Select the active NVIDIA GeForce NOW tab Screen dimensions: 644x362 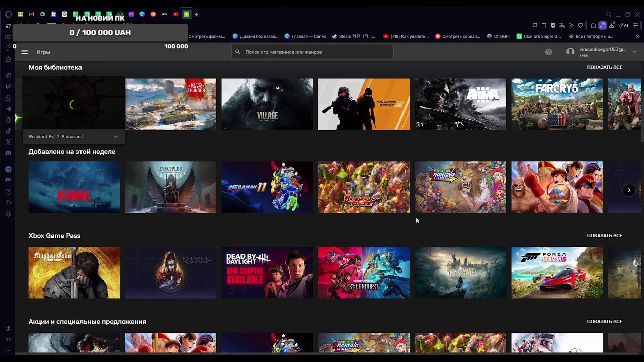point(186,14)
